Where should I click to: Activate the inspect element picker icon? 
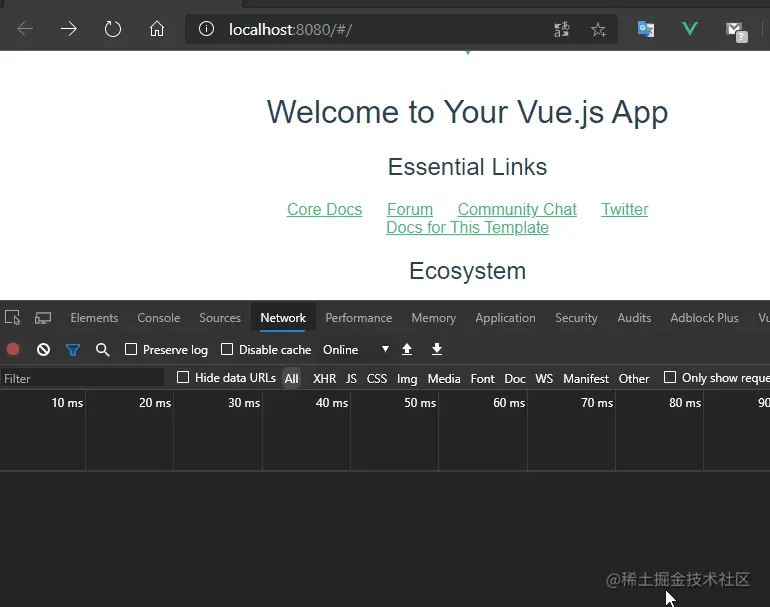[12, 318]
